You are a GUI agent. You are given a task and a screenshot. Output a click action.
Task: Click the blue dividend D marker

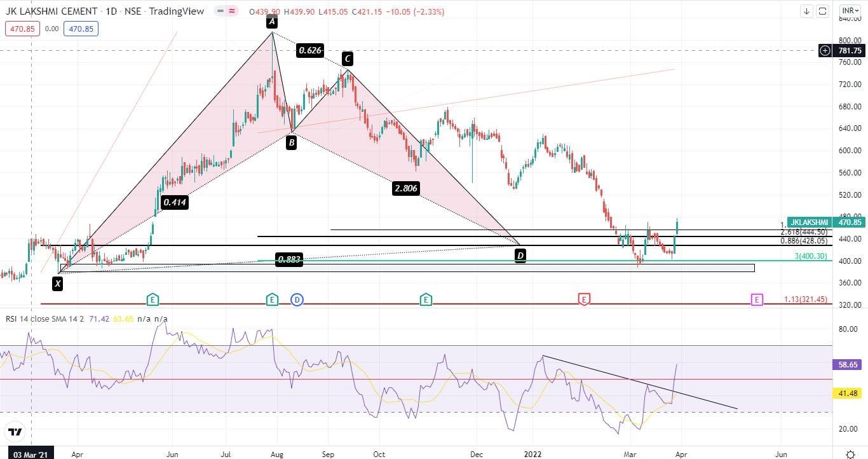pyautogui.click(x=297, y=299)
